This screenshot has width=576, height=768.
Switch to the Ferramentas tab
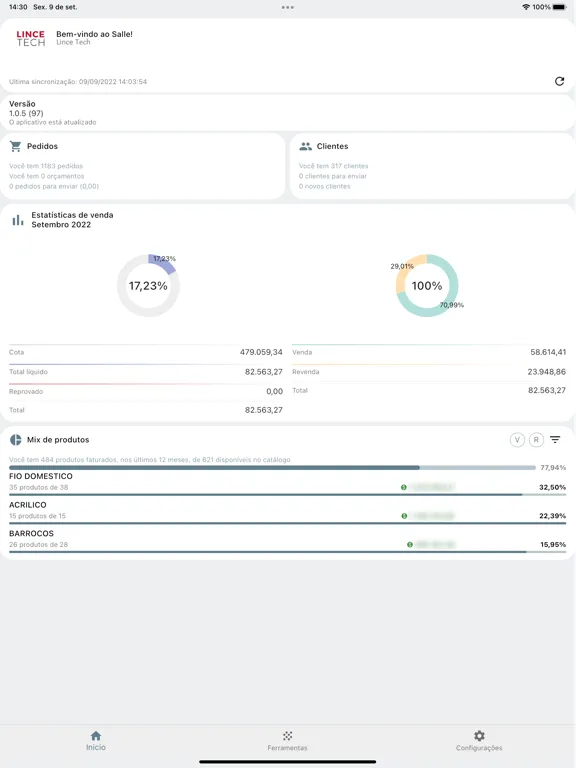[x=288, y=741]
